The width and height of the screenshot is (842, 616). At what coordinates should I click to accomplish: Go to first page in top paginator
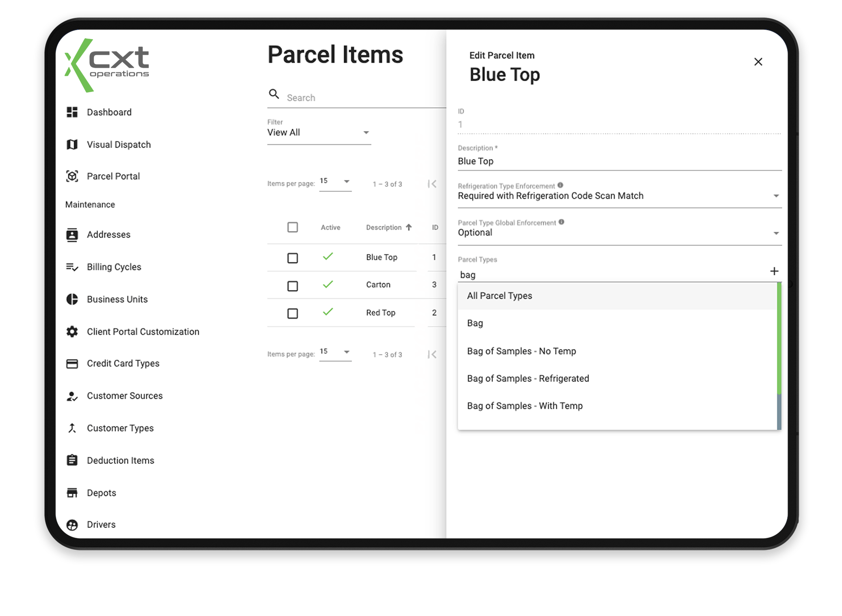pos(432,184)
